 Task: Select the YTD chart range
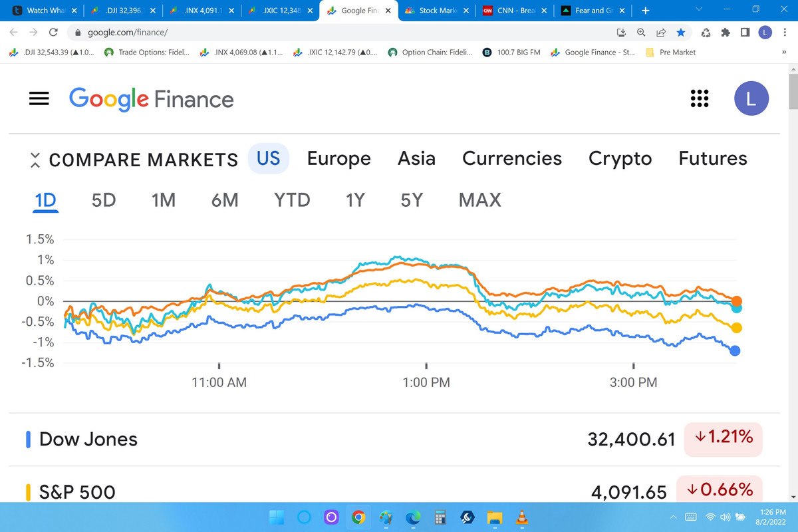click(x=292, y=199)
